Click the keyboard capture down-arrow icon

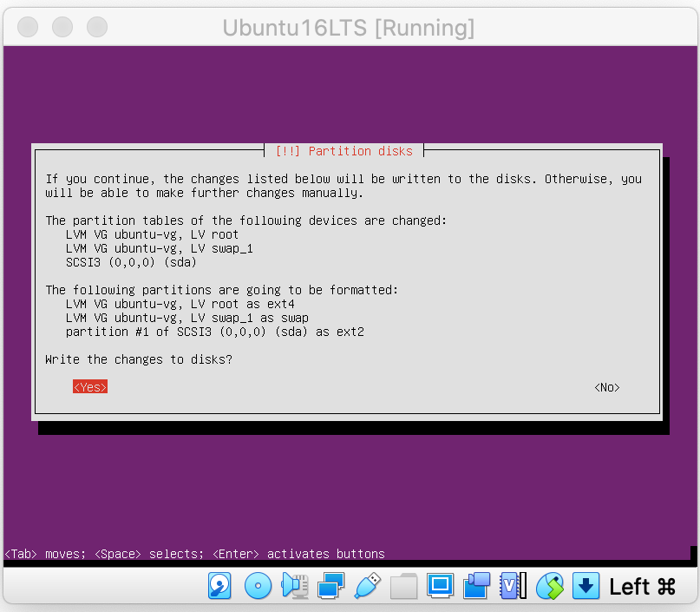[x=586, y=587]
